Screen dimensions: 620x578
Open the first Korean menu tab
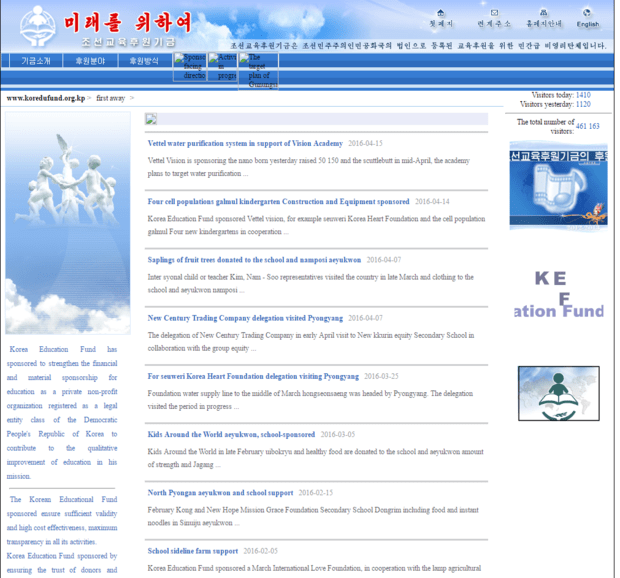(x=36, y=61)
